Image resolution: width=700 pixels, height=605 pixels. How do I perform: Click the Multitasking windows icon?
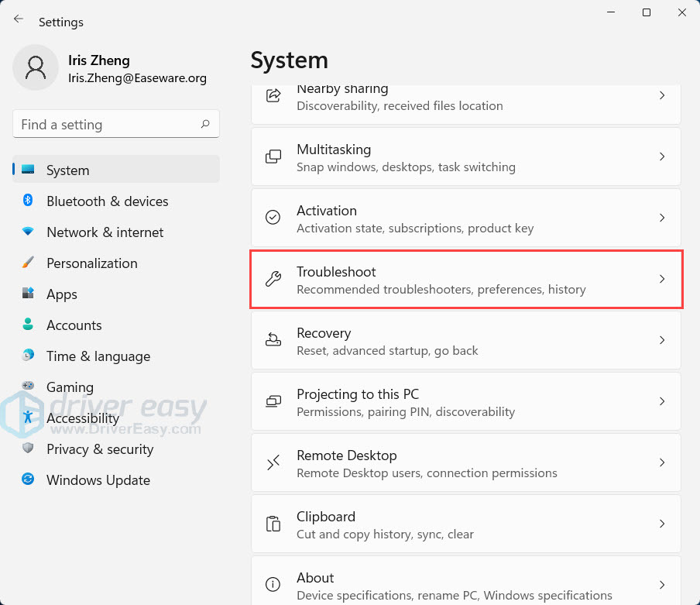point(273,156)
